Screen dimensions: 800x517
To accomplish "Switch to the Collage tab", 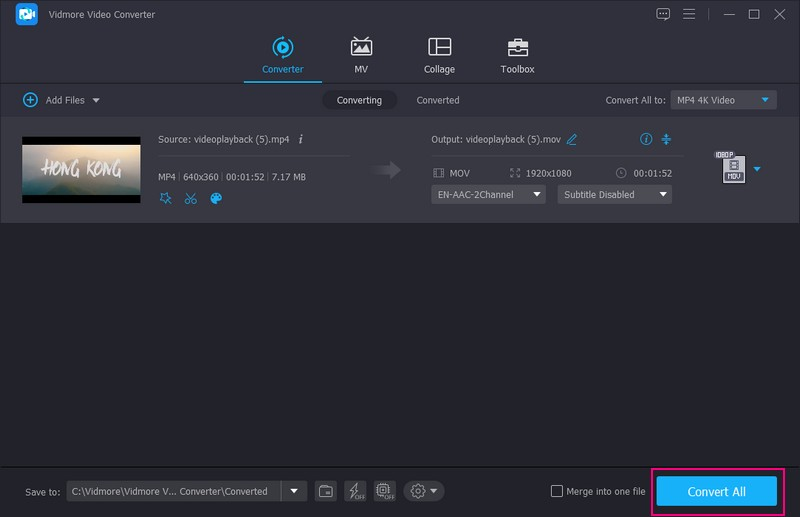I will (x=439, y=56).
